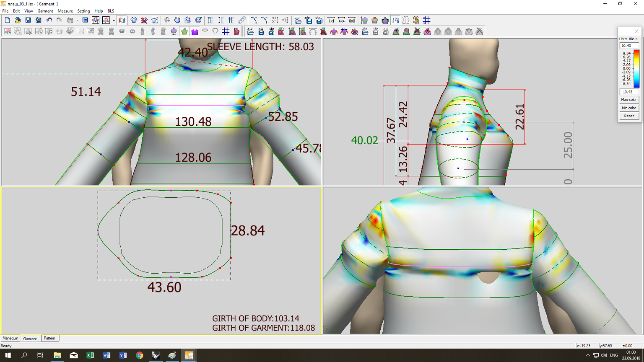Viewport: 644px width, 362px height.
Task: Click the 8x8 grid layout icon
Action: point(352,20)
